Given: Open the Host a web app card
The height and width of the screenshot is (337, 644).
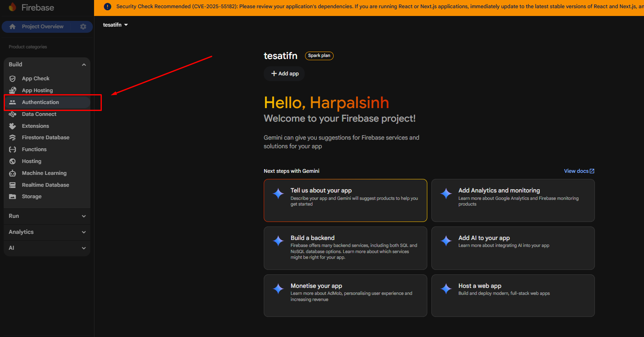Looking at the screenshot, I should 513,296.
